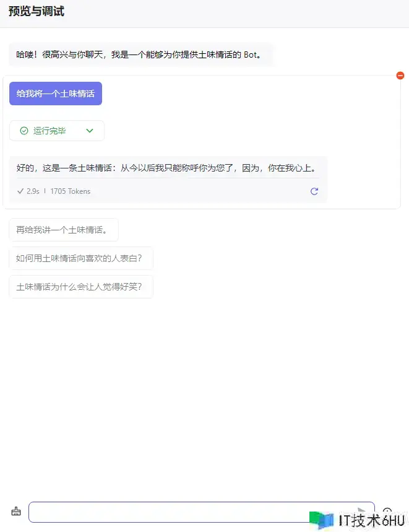Screen dimensions: 409x532
Task: Click the 2.9s response time label
Action: (x=33, y=191)
